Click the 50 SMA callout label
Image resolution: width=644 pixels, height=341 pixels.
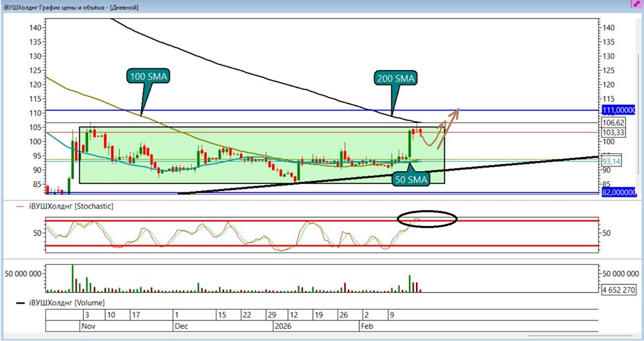click(412, 180)
